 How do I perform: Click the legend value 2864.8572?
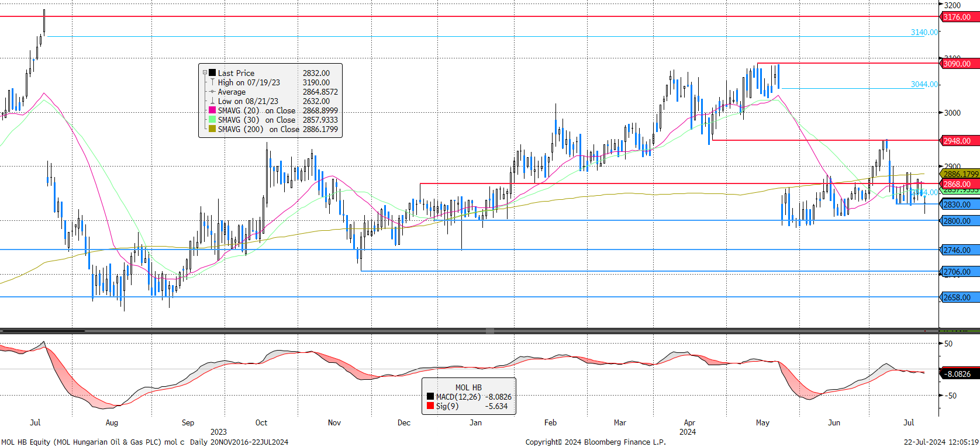pyautogui.click(x=320, y=92)
